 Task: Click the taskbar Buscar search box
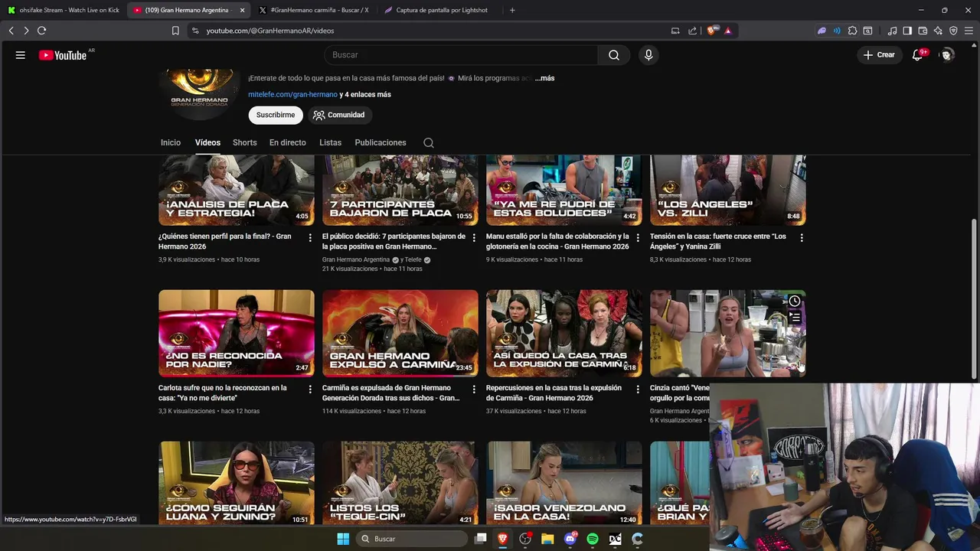point(412,539)
